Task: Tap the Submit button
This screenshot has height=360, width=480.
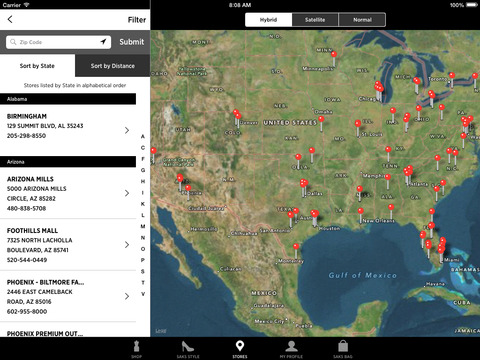Action: 132,42
